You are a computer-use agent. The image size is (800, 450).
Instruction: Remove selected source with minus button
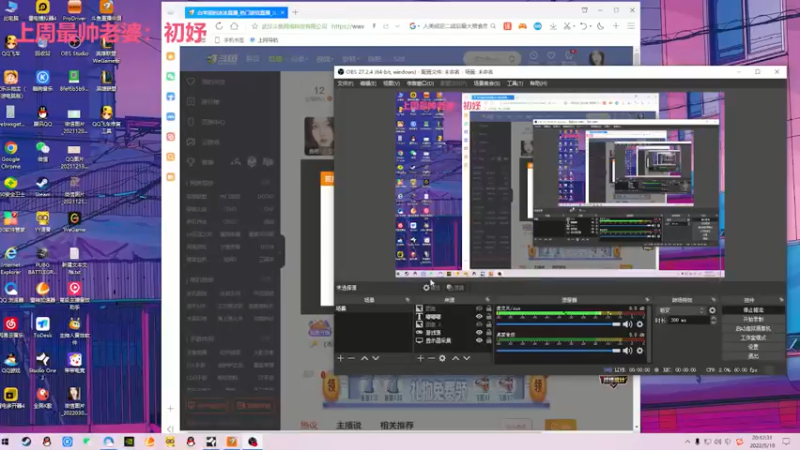431,358
